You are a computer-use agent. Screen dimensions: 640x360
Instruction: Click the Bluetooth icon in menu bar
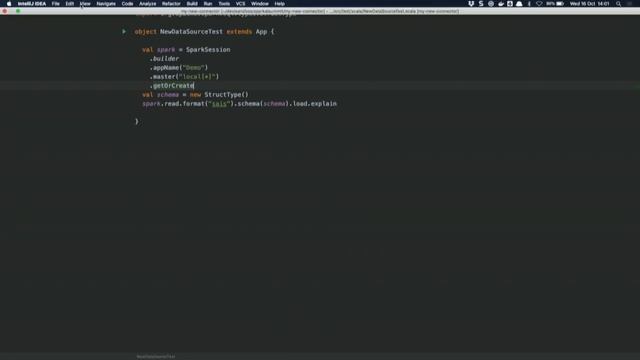pyautogui.click(x=529, y=4)
